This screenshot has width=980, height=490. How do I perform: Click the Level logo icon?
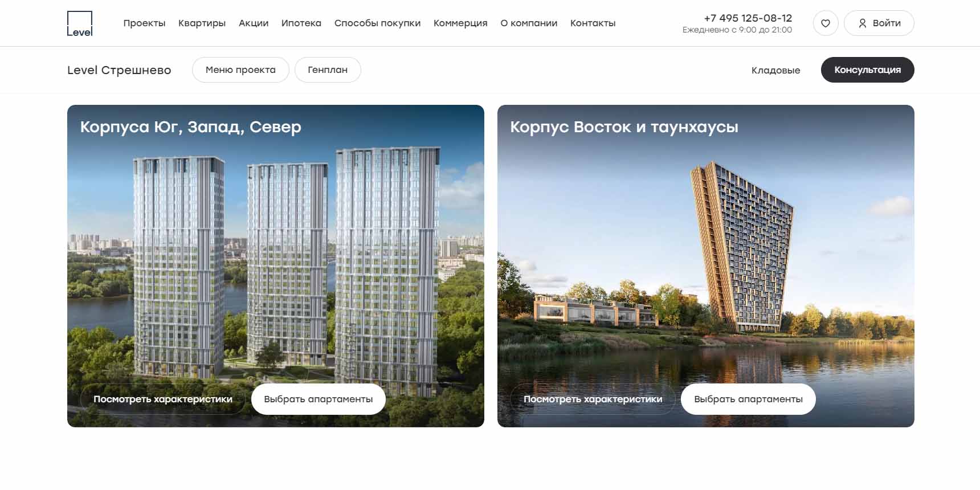coord(80,23)
